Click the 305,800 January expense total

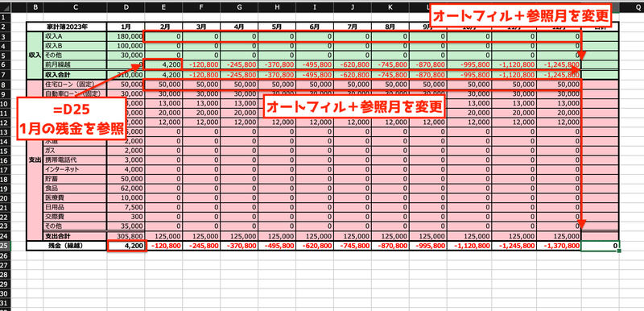click(x=126, y=236)
